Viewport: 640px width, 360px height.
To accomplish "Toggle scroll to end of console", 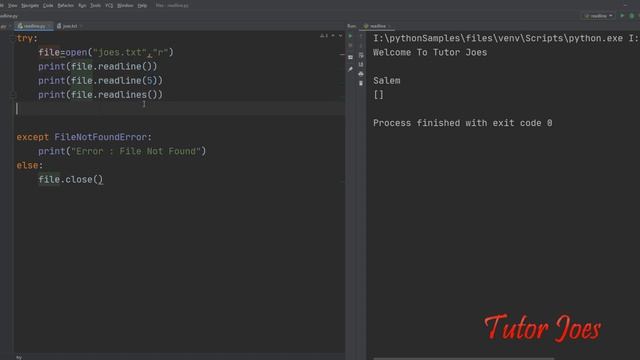I will [361, 64].
